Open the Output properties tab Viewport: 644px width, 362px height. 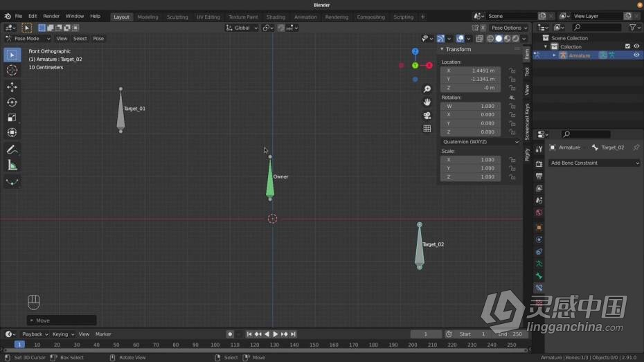[539, 176]
